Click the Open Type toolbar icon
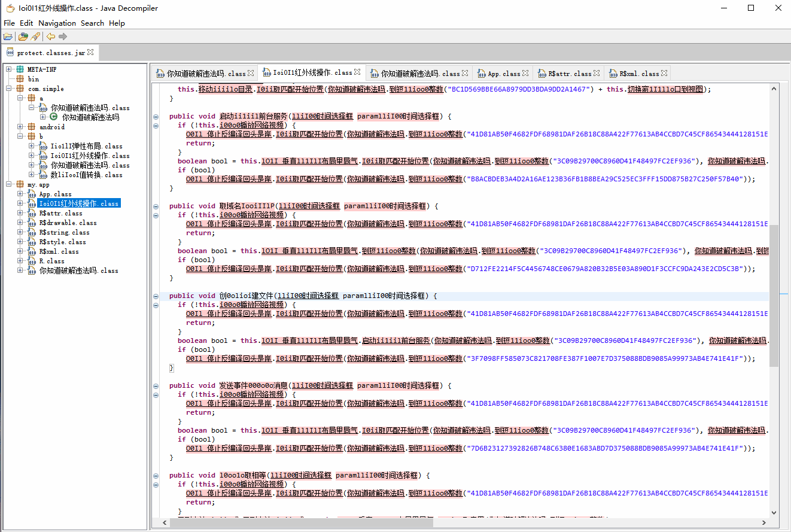This screenshot has height=532, width=791. click(23, 37)
